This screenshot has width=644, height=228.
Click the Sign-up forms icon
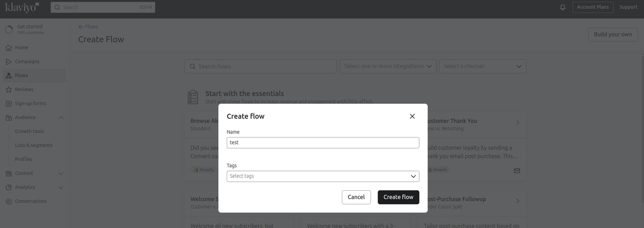coord(8,103)
